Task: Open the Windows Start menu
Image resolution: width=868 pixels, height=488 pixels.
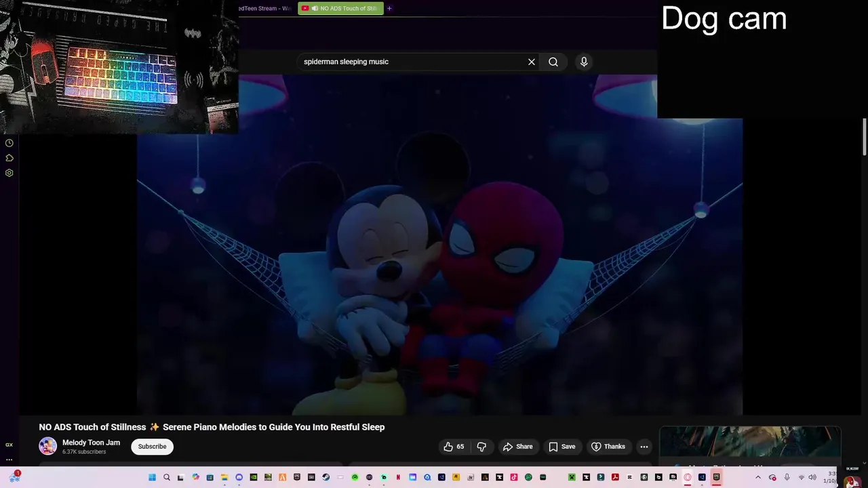Action: [x=152, y=477]
